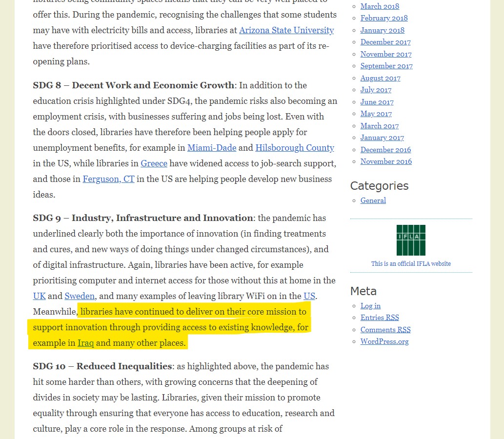Click 'This is an official IFLA website'
The image size is (504, 439).
[411, 263]
